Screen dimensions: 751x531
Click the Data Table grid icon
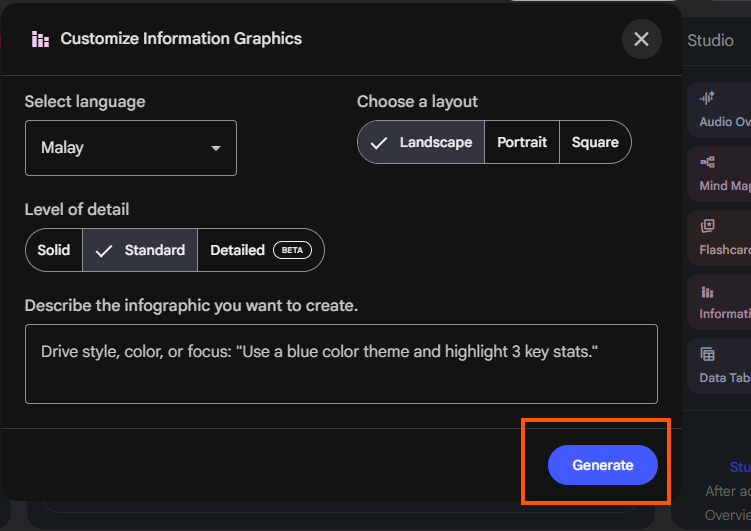coord(708,354)
